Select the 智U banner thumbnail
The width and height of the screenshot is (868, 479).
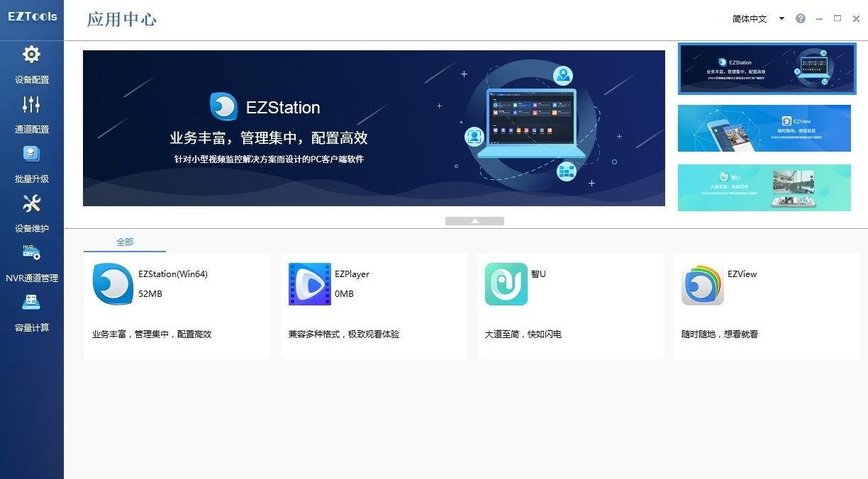(764, 188)
